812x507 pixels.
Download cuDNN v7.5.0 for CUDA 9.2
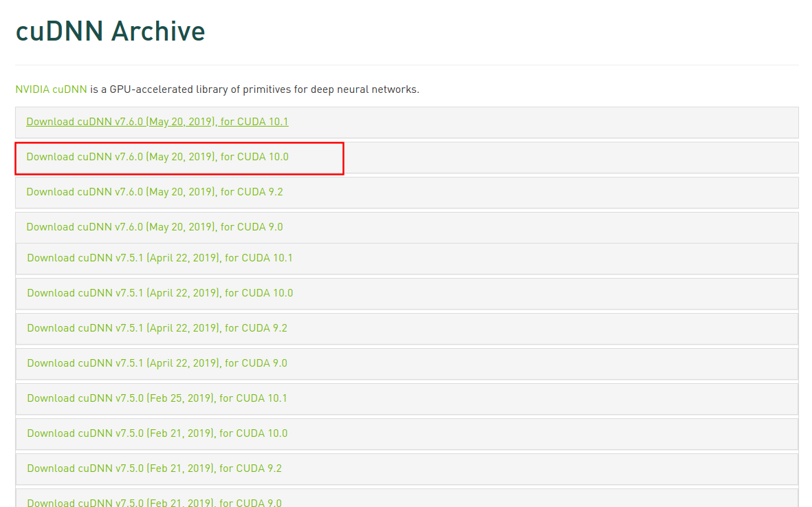154,468
